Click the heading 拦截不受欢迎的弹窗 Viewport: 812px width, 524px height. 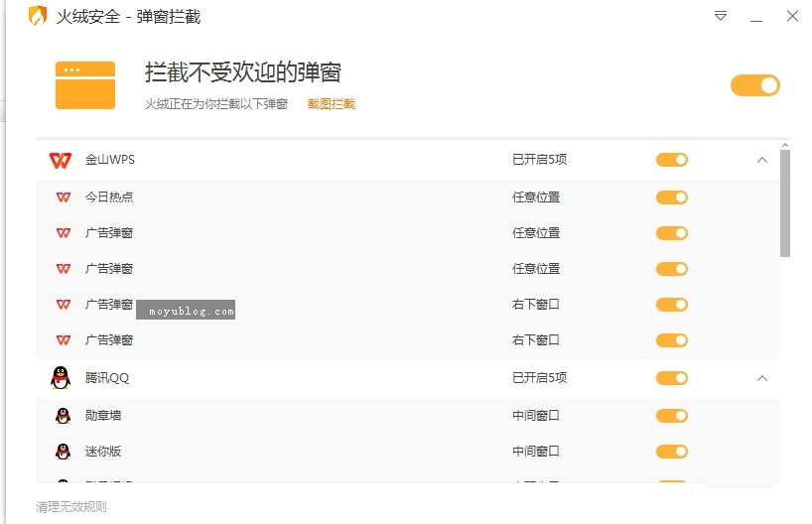click(243, 72)
